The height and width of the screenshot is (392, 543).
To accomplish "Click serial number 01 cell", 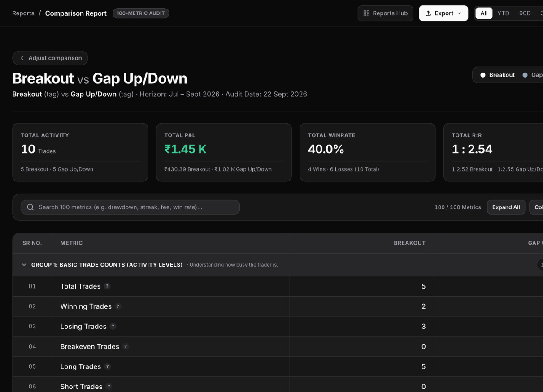I will click(x=32, y=286).
